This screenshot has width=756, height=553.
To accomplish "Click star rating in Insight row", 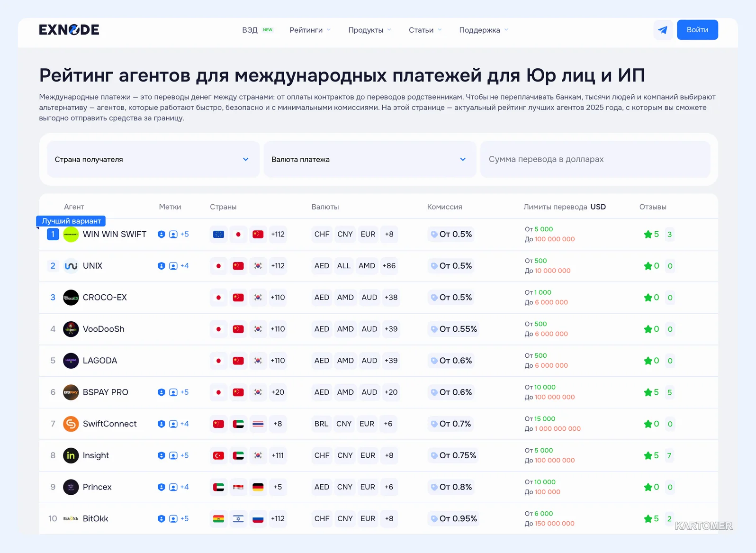I will click(x=651, y=455).
